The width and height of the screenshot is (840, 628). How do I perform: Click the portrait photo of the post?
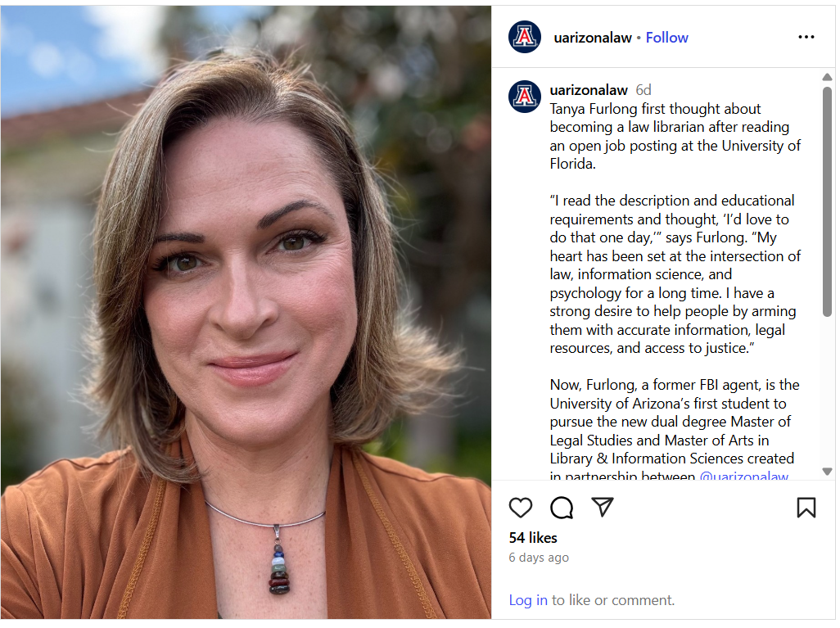pyautogui.click(x=246, y=311)
